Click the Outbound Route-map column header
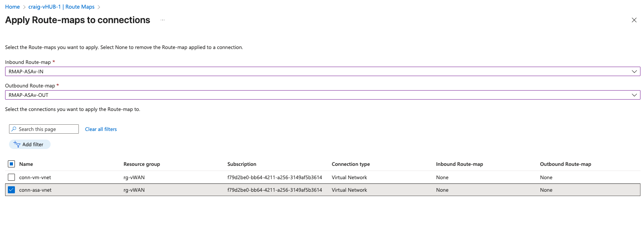The width and height of the screenshot is (644, 238). click(x=565, y=164)
